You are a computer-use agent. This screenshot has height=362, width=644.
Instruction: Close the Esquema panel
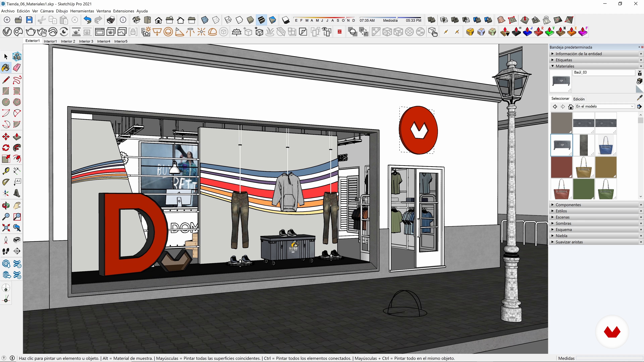coord(641,230)
